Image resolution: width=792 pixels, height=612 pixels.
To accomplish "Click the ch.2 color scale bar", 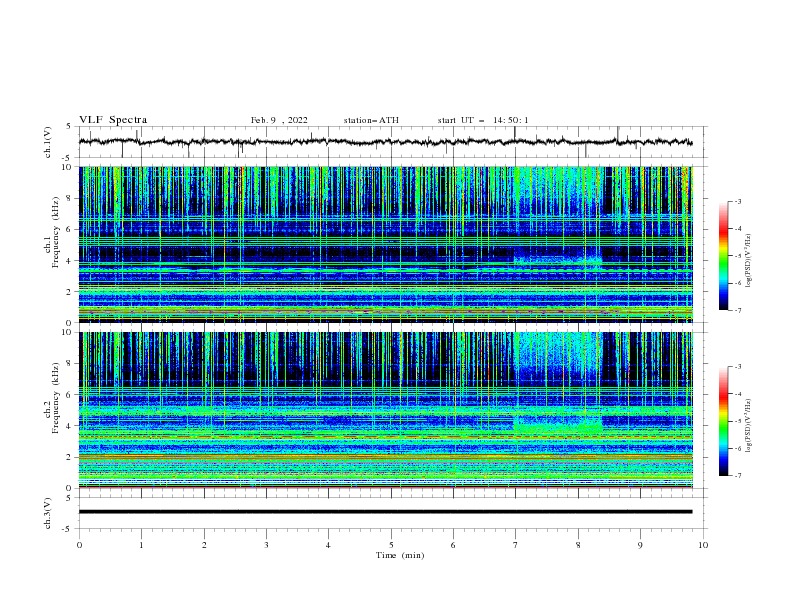I will coord(723,421).
